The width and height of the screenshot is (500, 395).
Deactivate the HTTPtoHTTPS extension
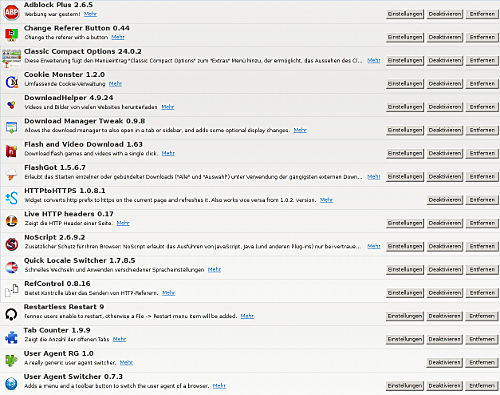pos(445,200)
